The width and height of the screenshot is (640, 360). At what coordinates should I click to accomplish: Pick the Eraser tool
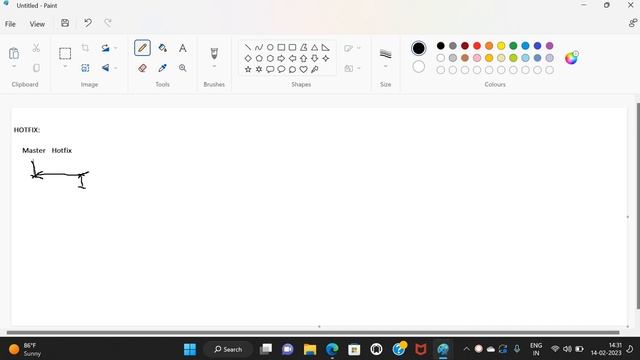coord(142,68)
